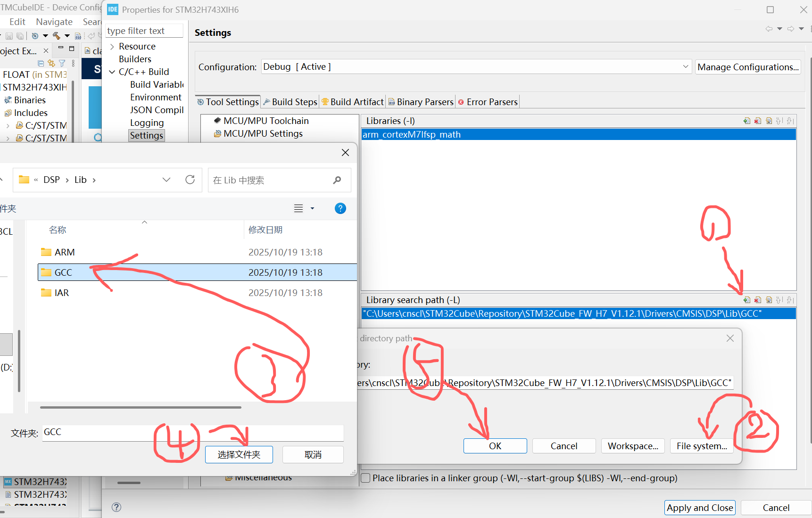Move library down in Libraries (-l) toolbar
812x518 pixels.
pos(790,121)
